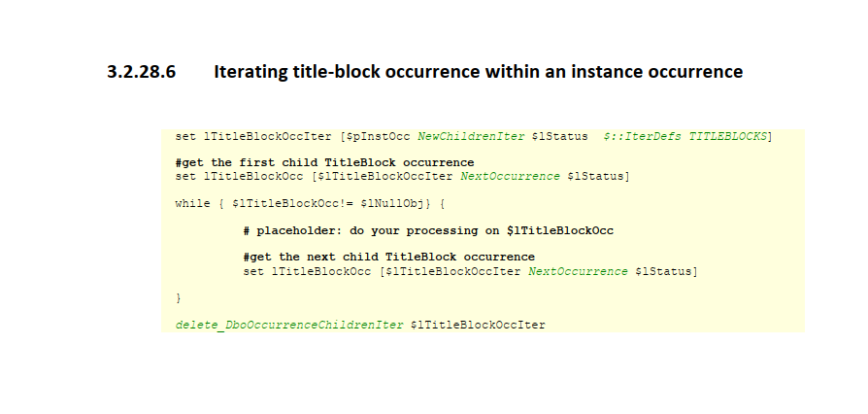Click the closing brace of the while loop

tap(179, 296)
